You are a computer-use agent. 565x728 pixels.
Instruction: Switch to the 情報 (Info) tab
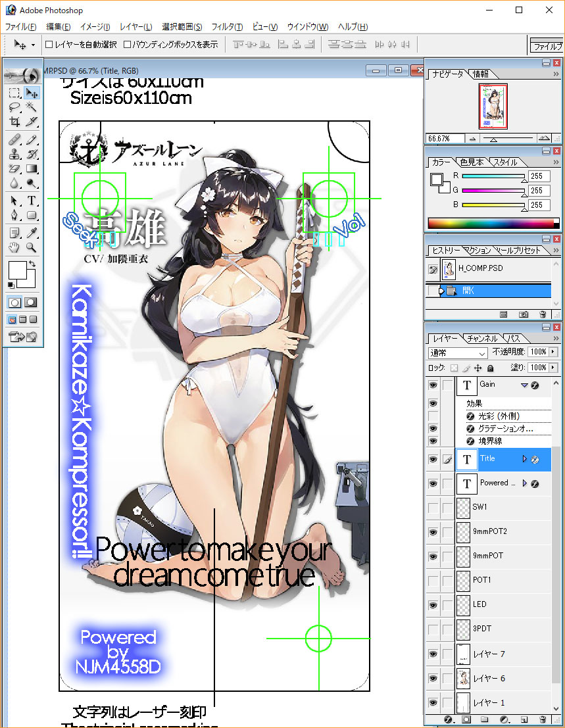coord(481,74)
